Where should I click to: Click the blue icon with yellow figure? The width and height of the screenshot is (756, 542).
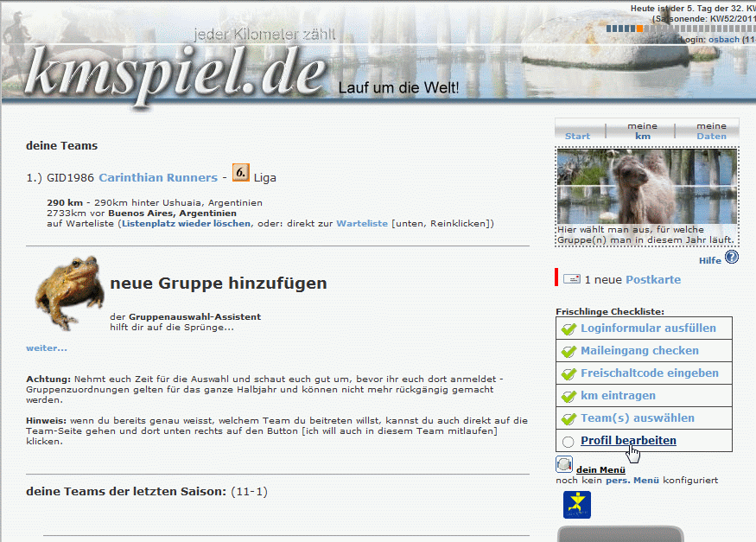(x=576, y=505)
